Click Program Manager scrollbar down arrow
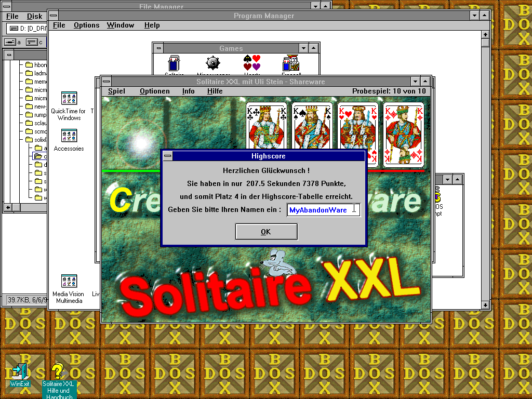 pos(485,305)
